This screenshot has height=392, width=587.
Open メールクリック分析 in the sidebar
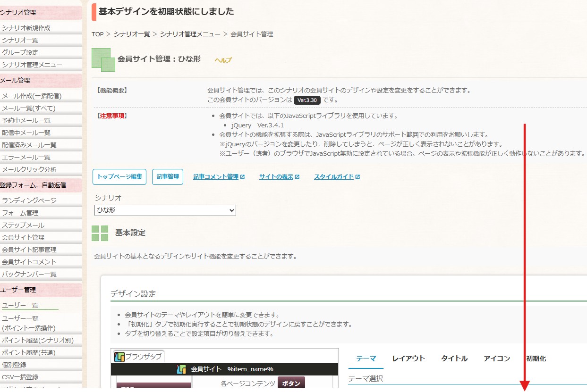click(x=29, y=169)
